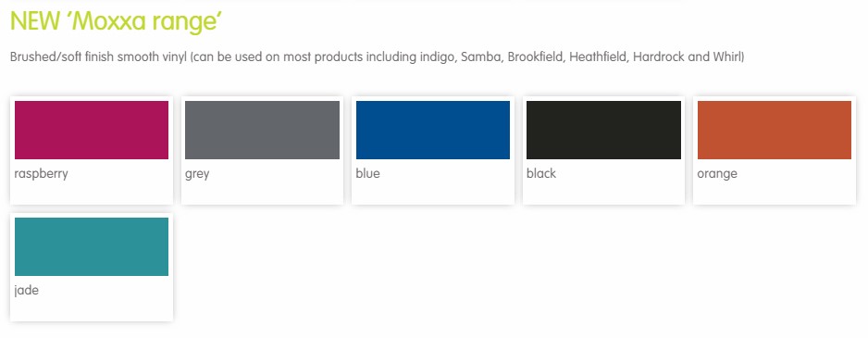
Task: Choose the blue vinyl swatch
Action: (x=433, y=130)
